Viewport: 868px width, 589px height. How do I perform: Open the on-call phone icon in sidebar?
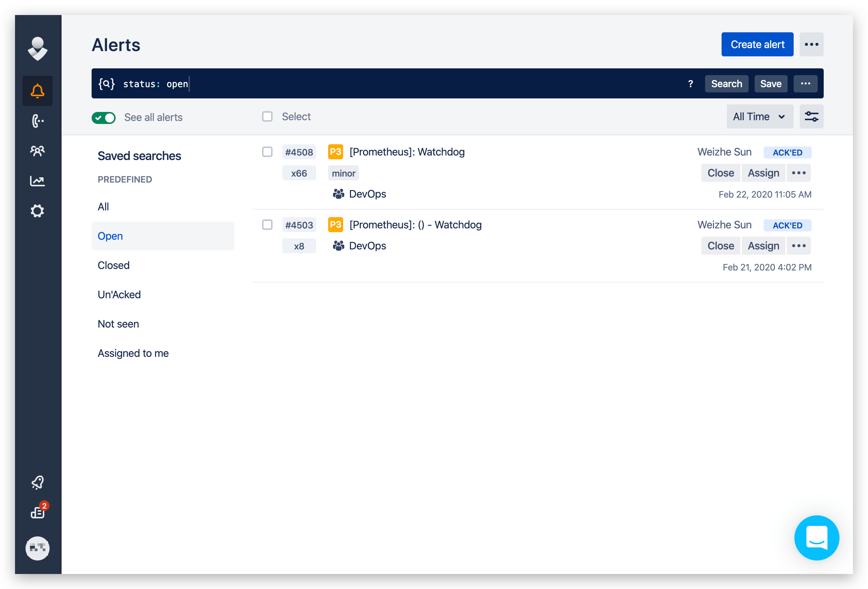38,121
